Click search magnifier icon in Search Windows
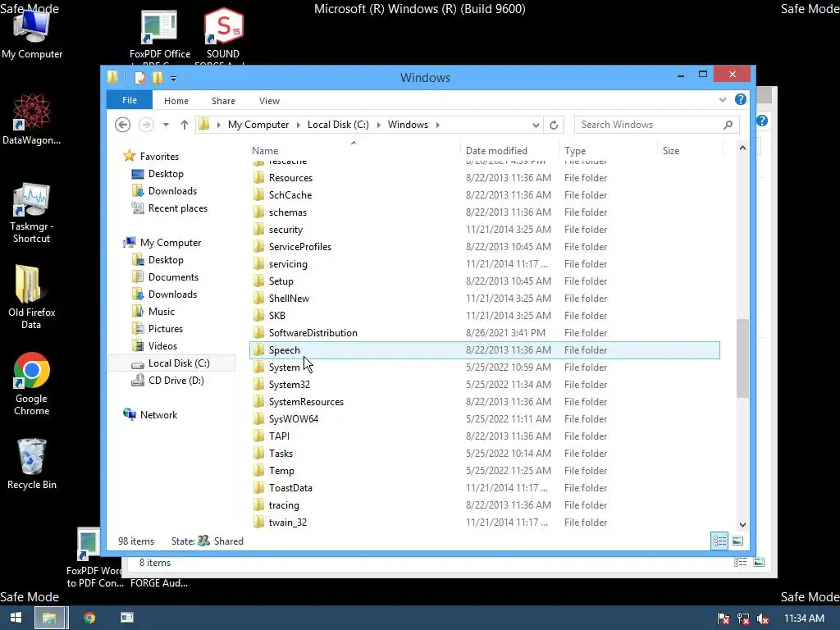Image resolution: width=840 pixels, height=630 pixels. tap(728, 125)
